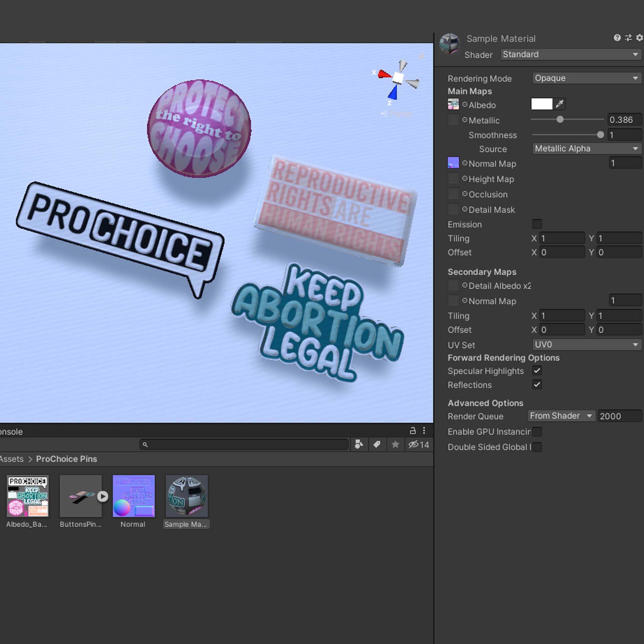Play the ButtonsPin model preview button
Screen dimensions: 644x644
pyautogui.click(x=102, y=497)
